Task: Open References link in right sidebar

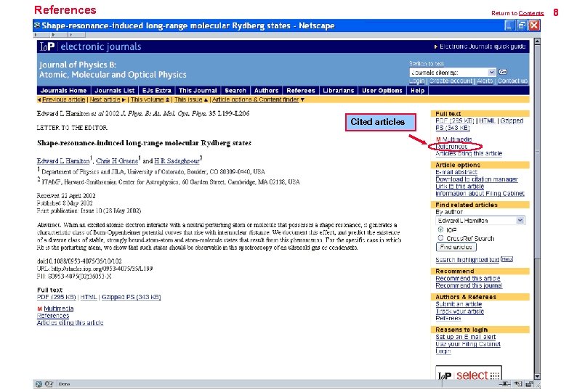Action: coord(451,147)
